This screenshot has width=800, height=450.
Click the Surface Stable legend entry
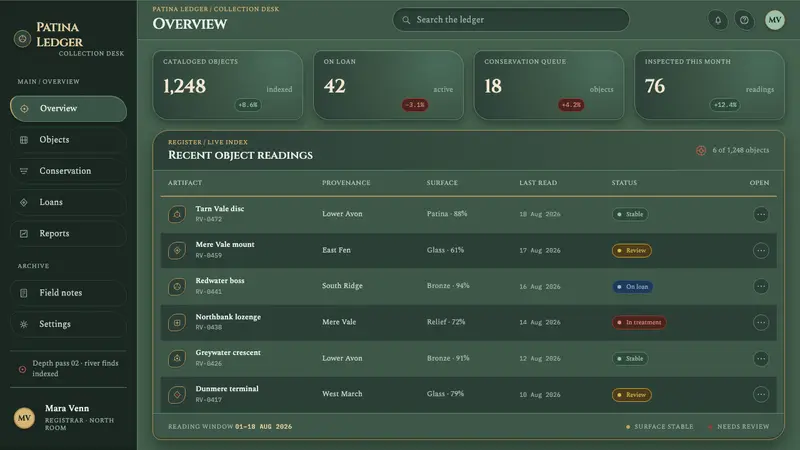(x=660, y=427)
